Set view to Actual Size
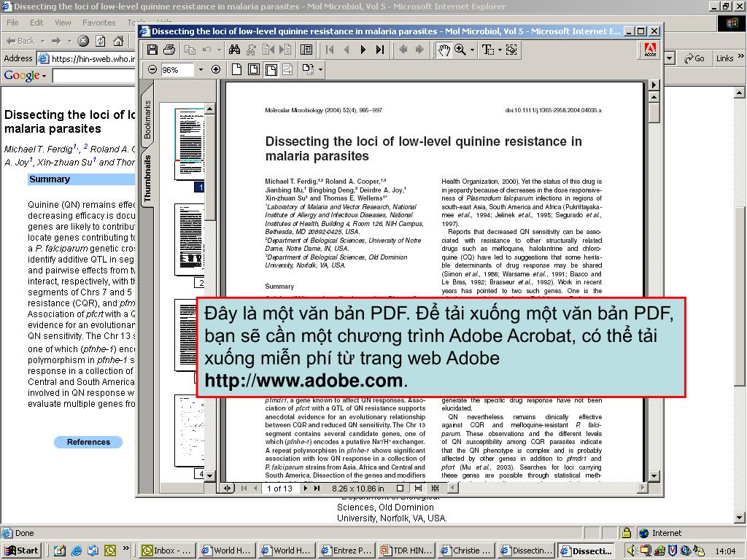The image size is (747, 560). coord(236,69)
